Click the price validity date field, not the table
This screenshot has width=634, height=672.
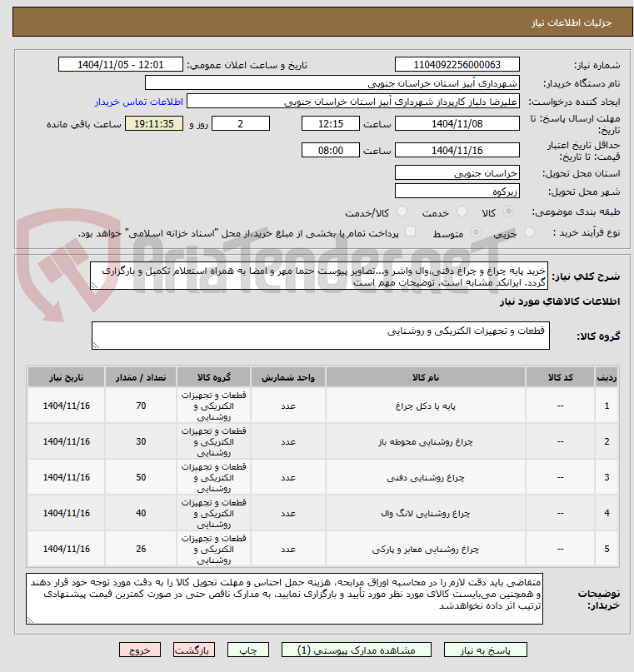[x=457, y=151]
